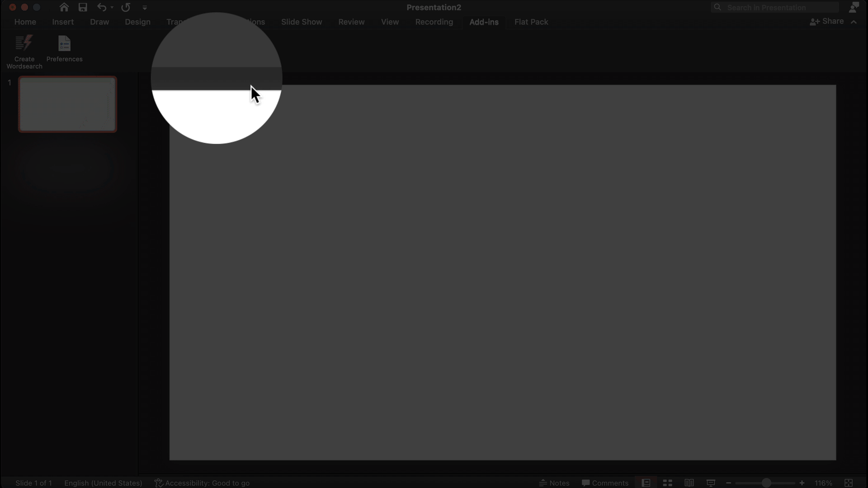Switch to Reading view icon
This screenshot has height=488, width=868.
pos(689,483)
